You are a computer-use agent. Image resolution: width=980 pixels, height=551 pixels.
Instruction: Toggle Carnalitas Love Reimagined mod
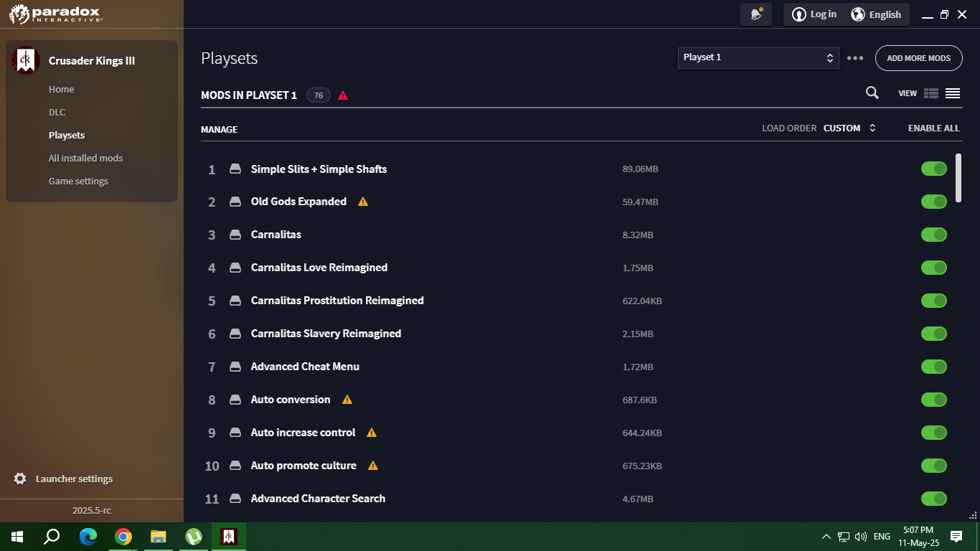pos(934,268)
